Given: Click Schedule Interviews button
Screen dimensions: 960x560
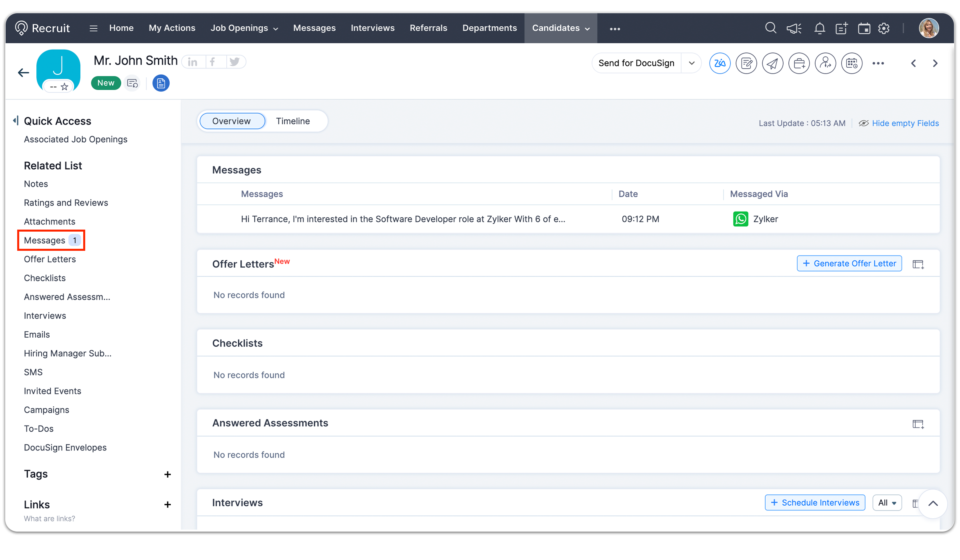Looking at the screenshot, I should pyautogui.click(x=815, y=503).
